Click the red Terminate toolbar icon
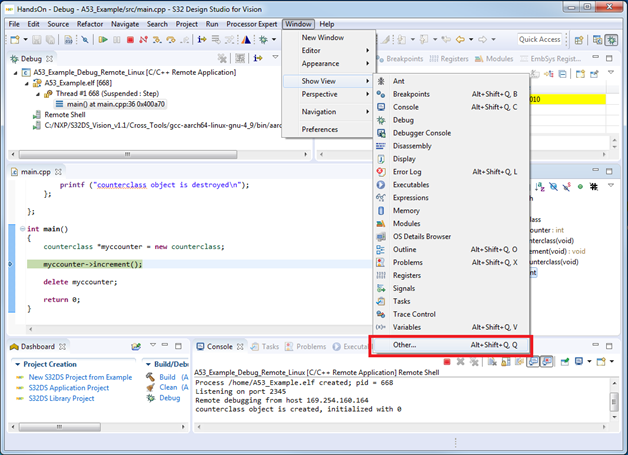This screenshot has height=455, width=628. pyautogui.click(x=130, y=40)
